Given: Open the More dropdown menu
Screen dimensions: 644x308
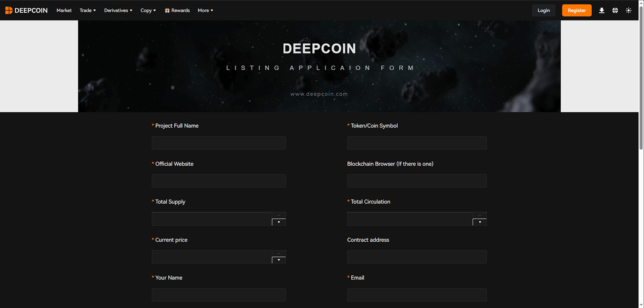Looking at the screenshot, I should pyautogui.click(x=205, y=10).
